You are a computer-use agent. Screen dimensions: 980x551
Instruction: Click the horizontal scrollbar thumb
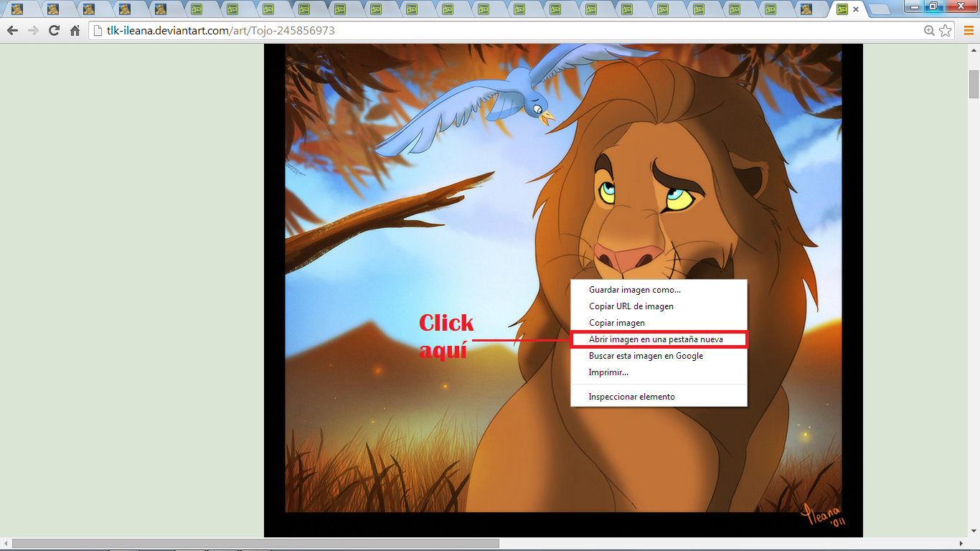pos(255,544)
